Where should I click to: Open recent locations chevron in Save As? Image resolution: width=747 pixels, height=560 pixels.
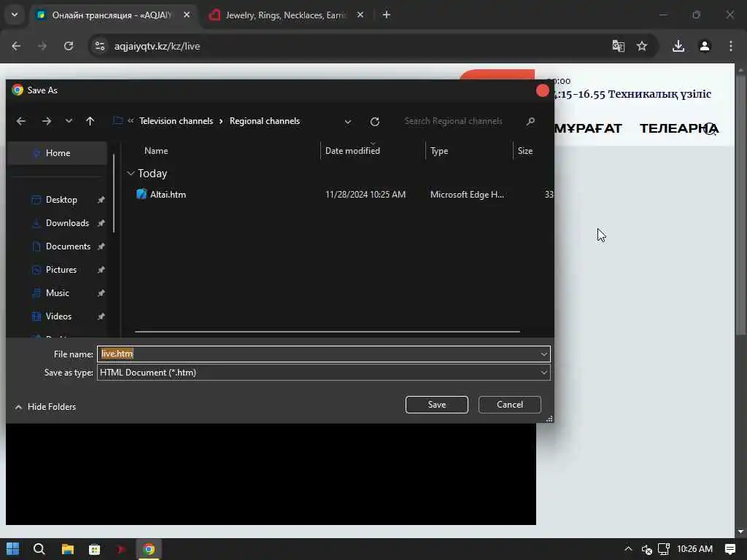[69, 121]
